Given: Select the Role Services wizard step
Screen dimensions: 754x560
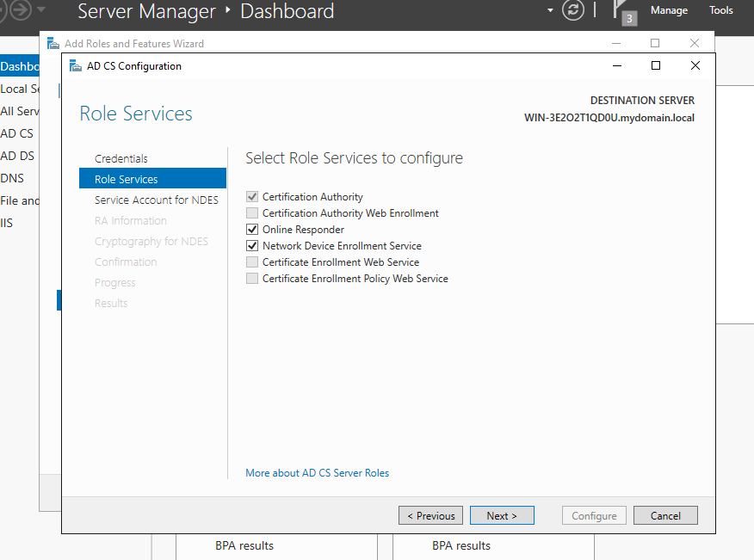Looking at the screenshot, I should point(152,179).
